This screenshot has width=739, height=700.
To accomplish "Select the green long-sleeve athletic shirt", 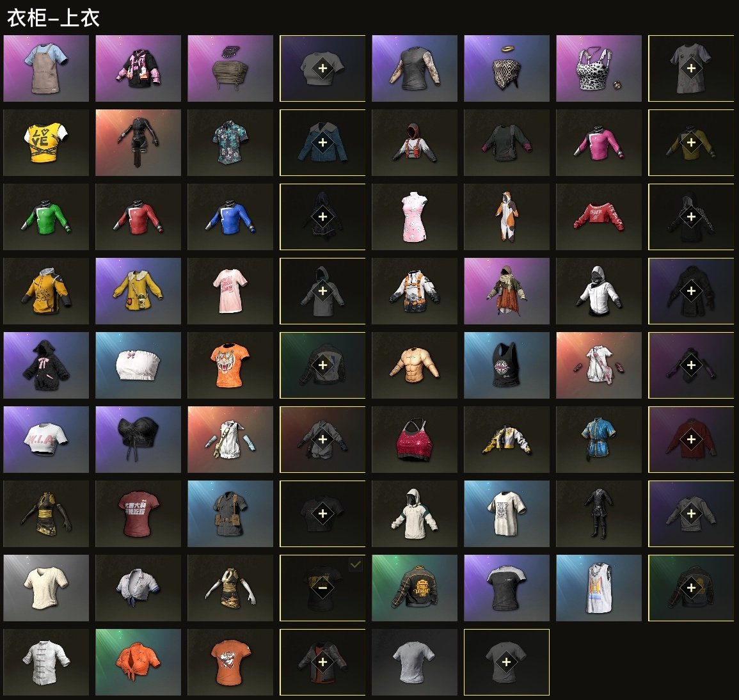I will click(x=45, y=216).
